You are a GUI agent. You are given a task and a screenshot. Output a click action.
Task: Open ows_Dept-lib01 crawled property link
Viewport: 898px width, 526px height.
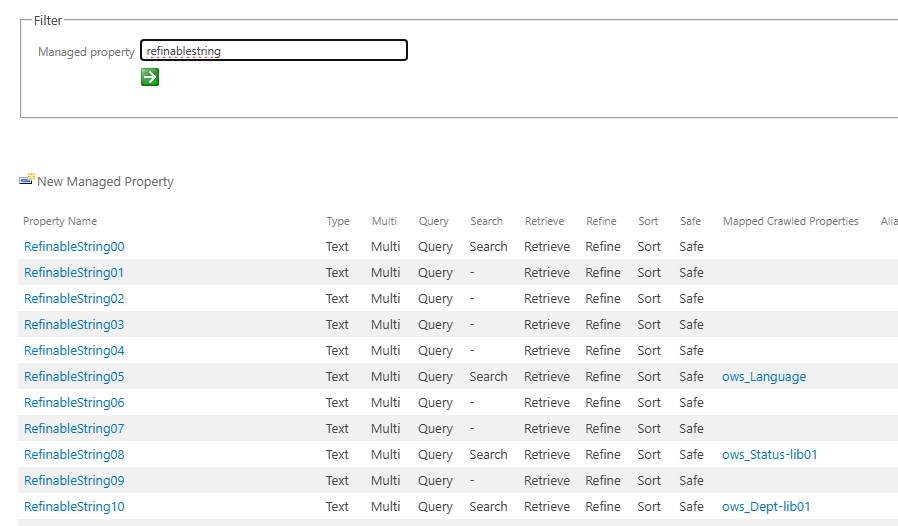point(766,507)
